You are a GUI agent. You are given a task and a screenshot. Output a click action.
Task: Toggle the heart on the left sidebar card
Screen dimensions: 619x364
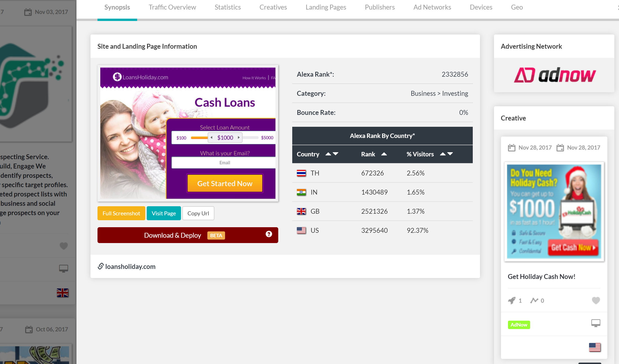click(x=64, y=246)
